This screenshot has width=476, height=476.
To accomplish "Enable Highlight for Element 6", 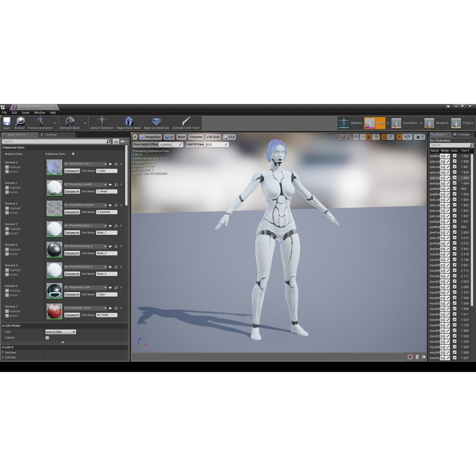I will point(7,291).
